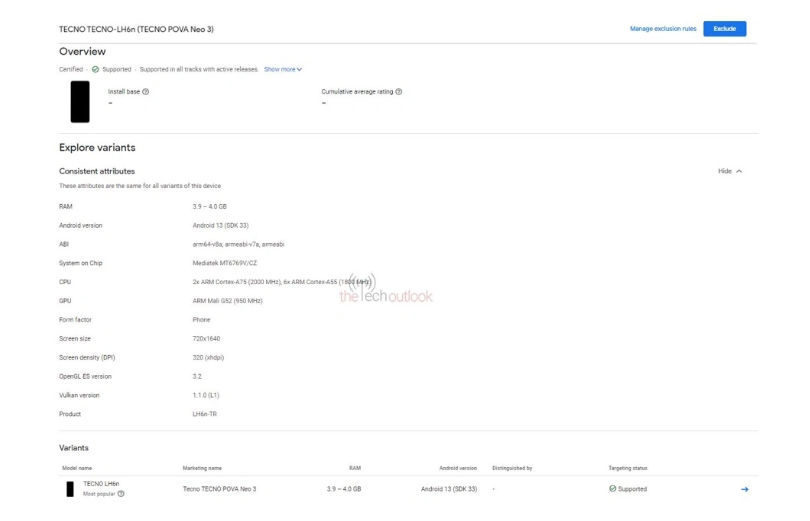This screenshot has height=521, width=810.
Task: Click the 1.1.0 (L1) Vulkan version value
Action: pos(206,395)
